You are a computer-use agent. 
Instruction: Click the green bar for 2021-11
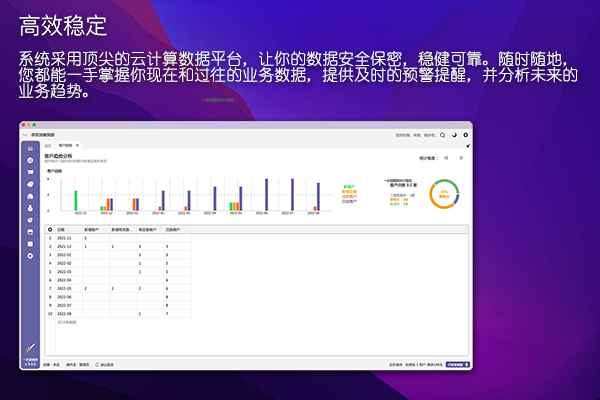(76, 201)
